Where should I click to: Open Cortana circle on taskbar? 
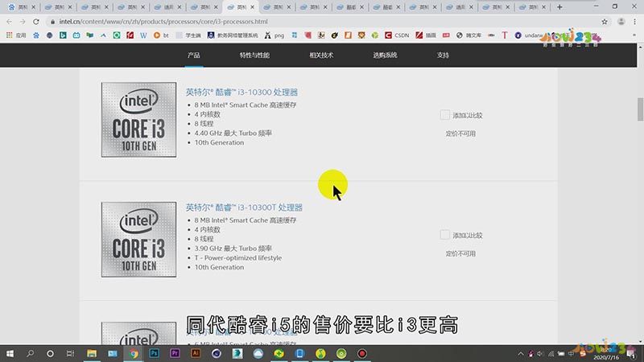[50, 353]
